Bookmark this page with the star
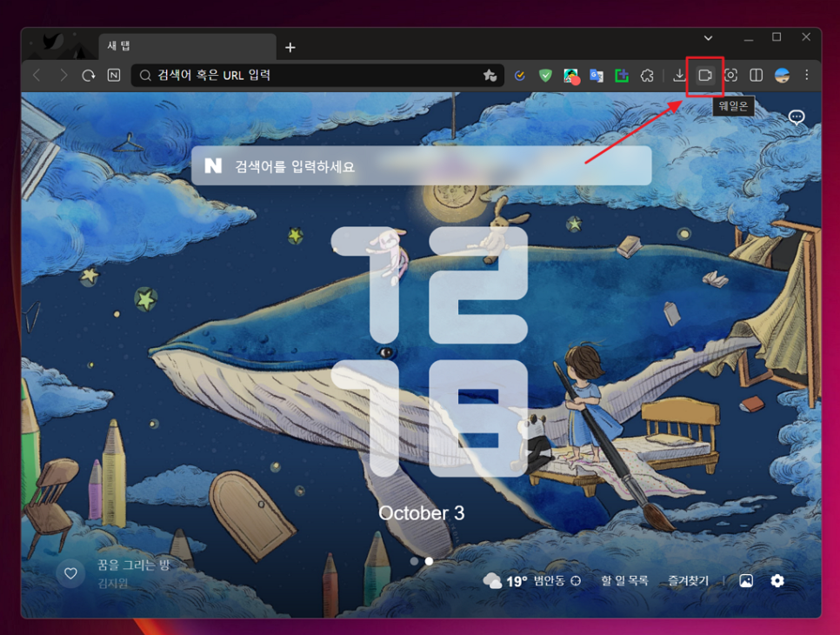Viewport: 840px width, 635px height. [x=490, y=76]
